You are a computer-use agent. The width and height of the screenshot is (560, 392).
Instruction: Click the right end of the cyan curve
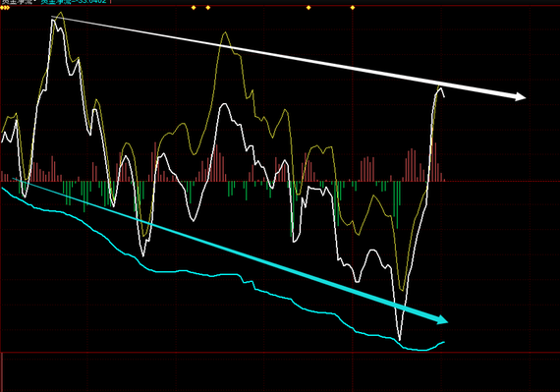(444, 342)
